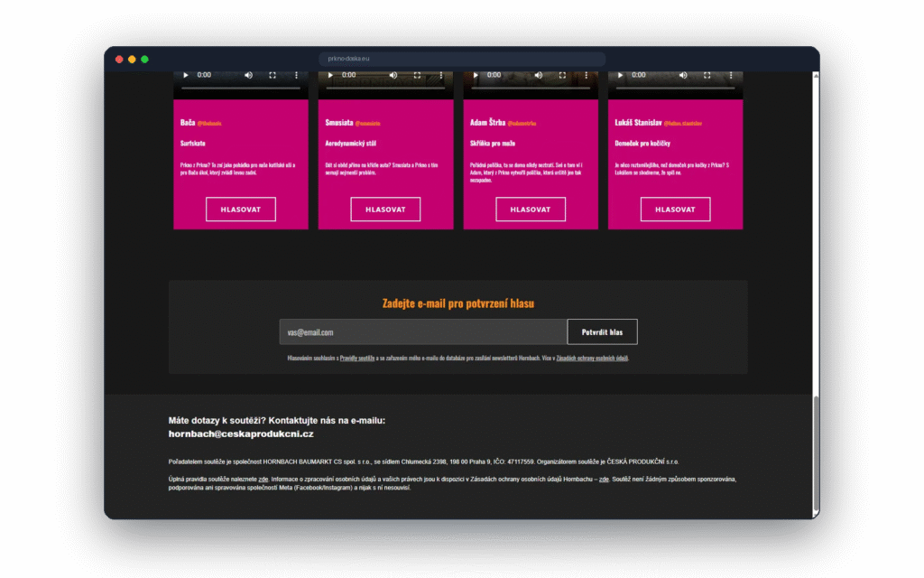This screenshot has height=578, width=924.
Task: Click hornbach@ceskaprodukcni.cz email address
Action: (x=241, y=434)
